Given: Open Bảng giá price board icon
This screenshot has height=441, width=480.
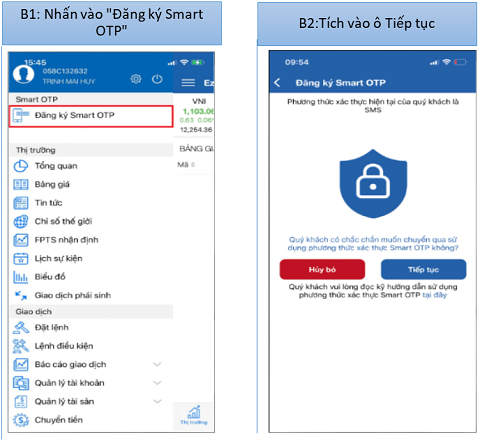Looking at the screenshot, I should pyautogui.click(x=21, y=184).
